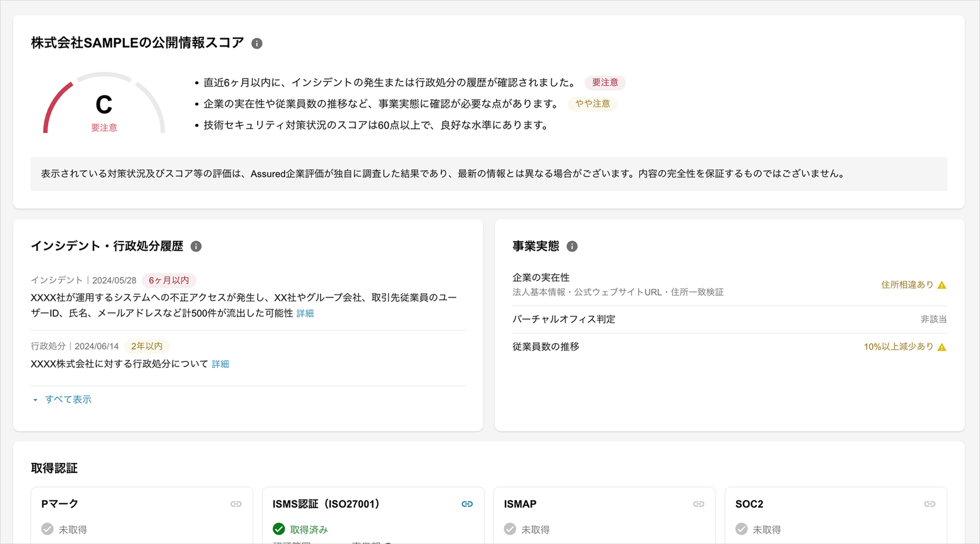Expand すべて表示 in incident history
The width and height of the screenshot is (980, 544).
[x=62, y=399]
